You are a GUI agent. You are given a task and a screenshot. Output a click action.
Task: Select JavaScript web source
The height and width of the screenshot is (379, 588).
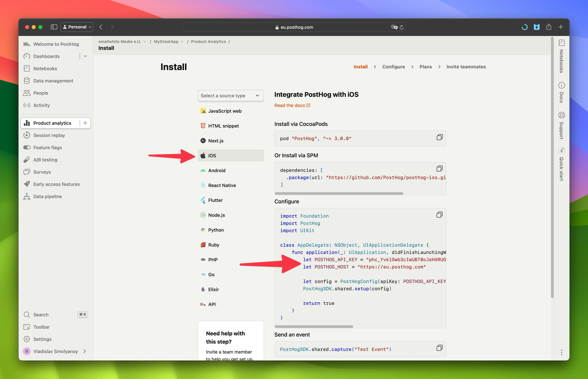click(231, 111)
